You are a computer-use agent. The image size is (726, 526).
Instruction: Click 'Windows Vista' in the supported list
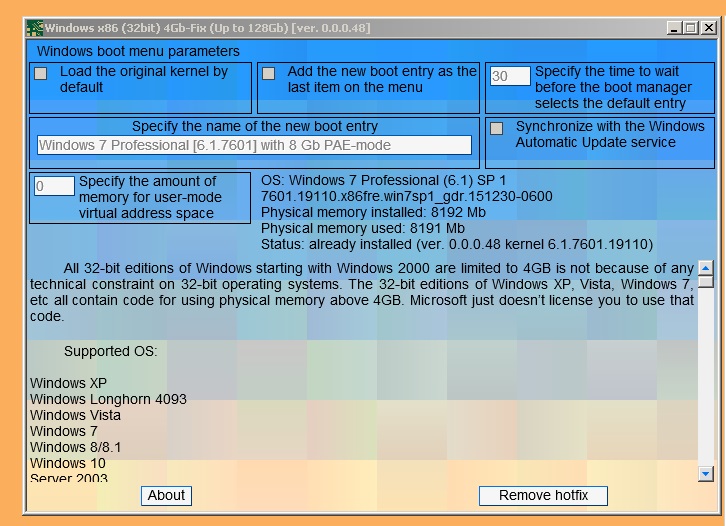coord(75,415)
